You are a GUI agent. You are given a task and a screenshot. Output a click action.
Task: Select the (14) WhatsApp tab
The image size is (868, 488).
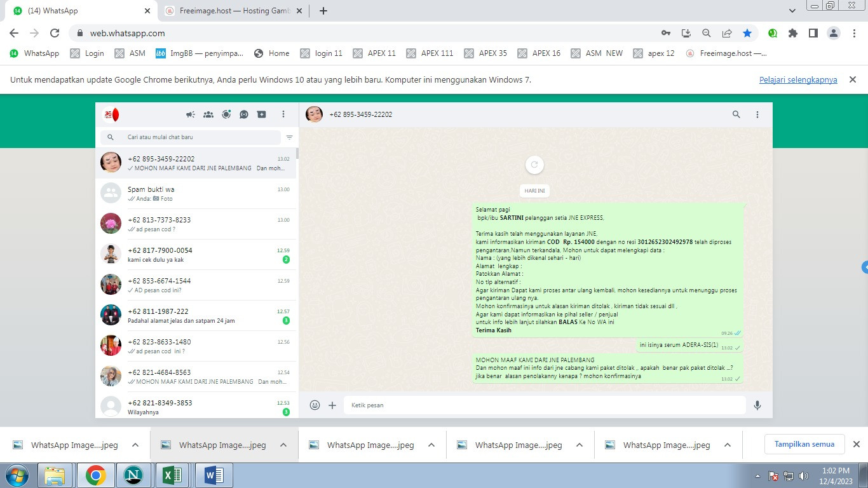pos(81,11)
